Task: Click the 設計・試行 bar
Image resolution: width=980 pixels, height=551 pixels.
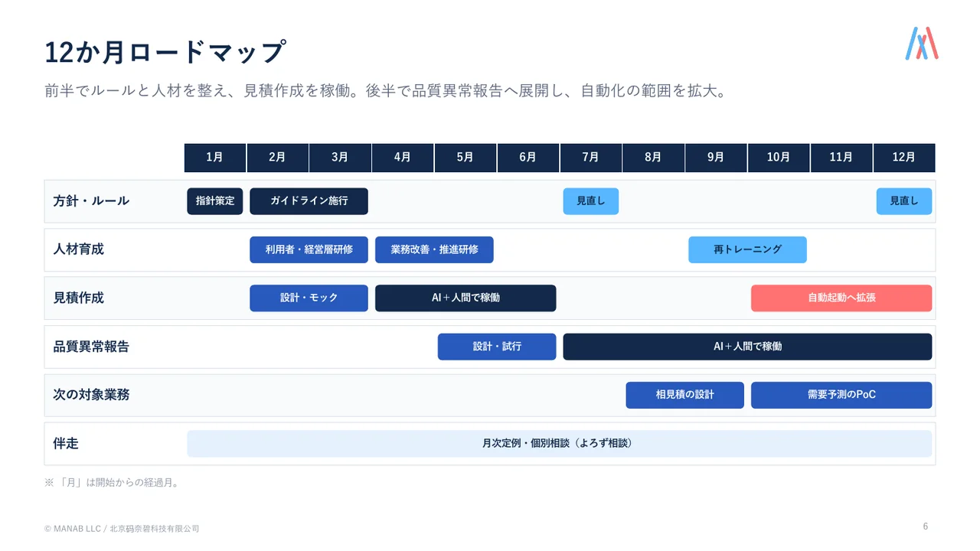Action: (497, 347)
